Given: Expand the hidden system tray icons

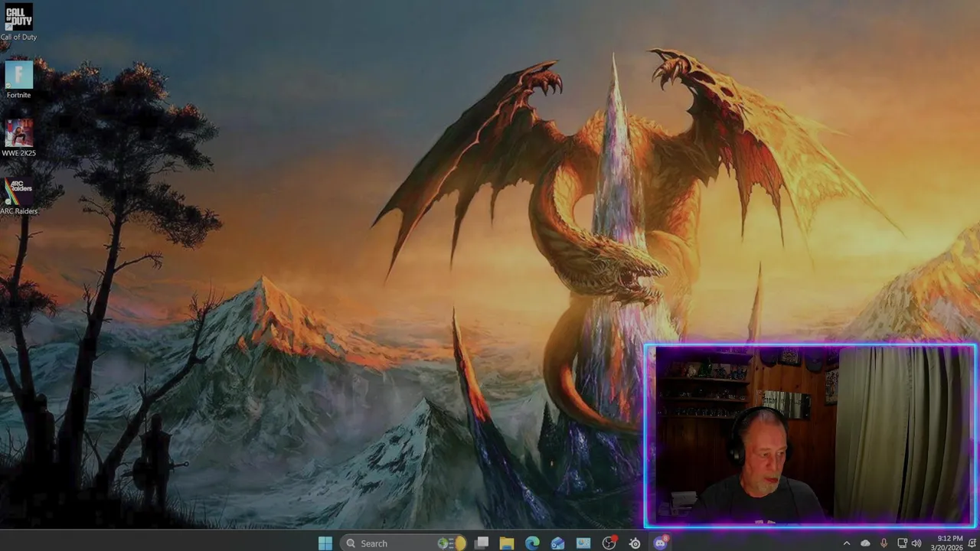Looking at the screenshot, I should pyautogui.click(x=847, y=543).
